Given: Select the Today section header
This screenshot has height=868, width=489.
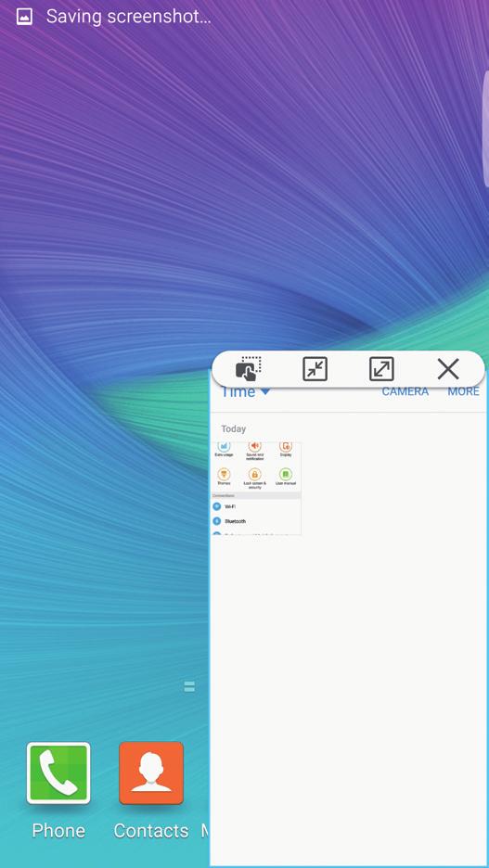Looking at the screenshot, I should click(233, 429).
